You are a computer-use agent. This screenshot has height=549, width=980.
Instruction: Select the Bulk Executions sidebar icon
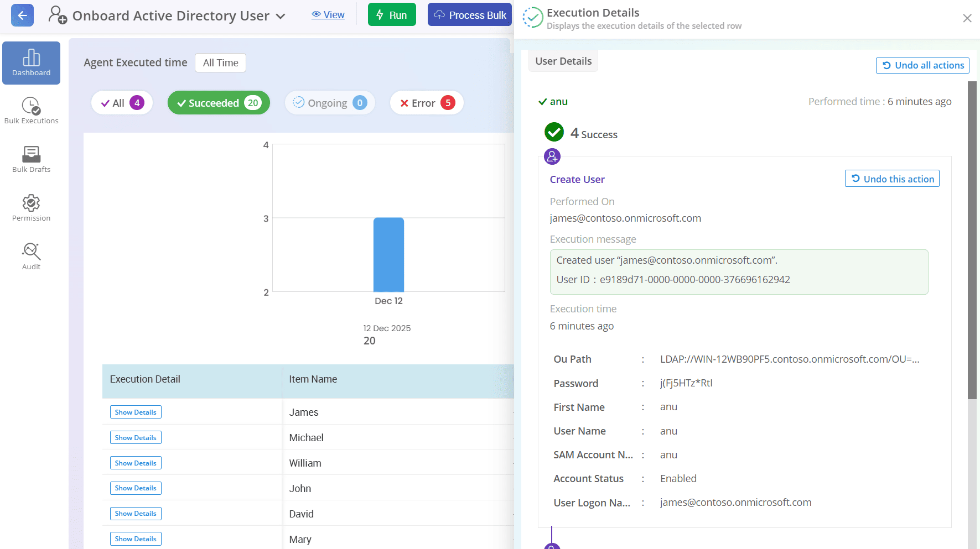tap(31, 107)
